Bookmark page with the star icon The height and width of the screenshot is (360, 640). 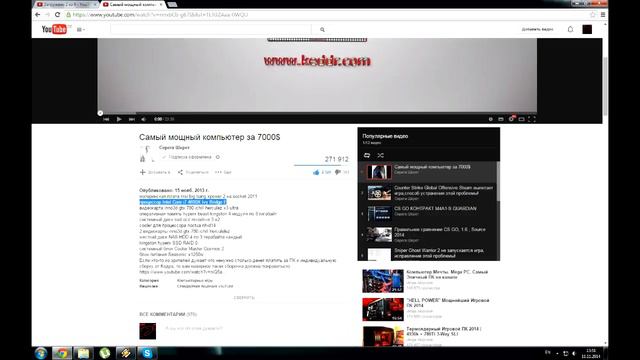[593, 15]
